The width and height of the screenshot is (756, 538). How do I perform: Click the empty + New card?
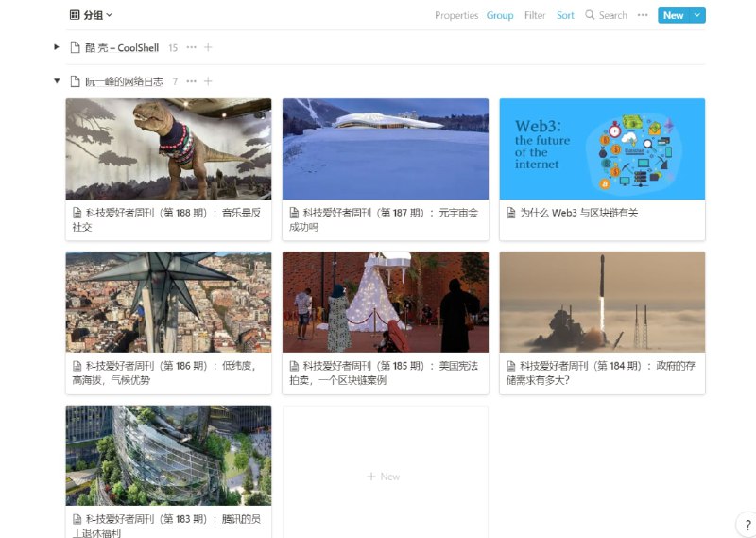click(x=385, y=477)
